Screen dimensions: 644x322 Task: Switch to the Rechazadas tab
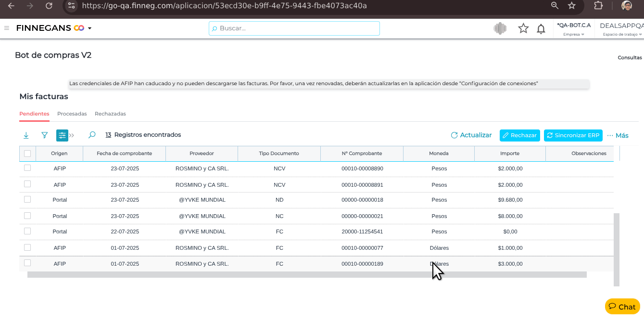(110, 114)
